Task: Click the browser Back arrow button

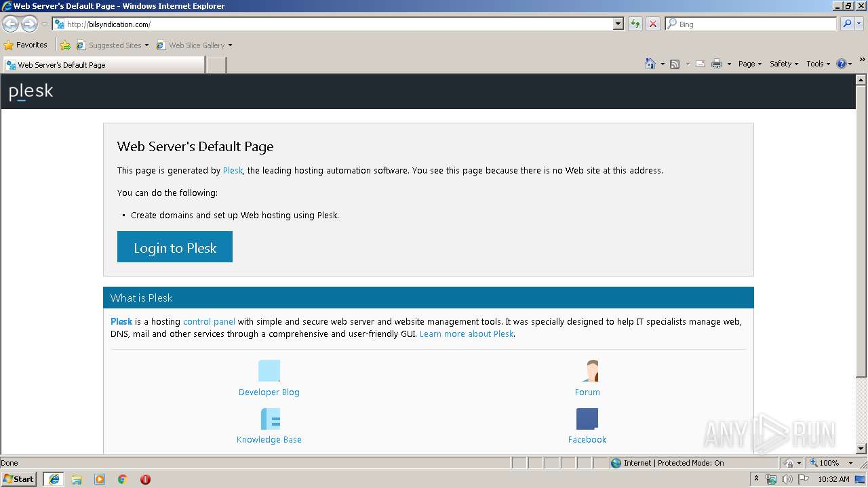Action: (x=10, y=24)
